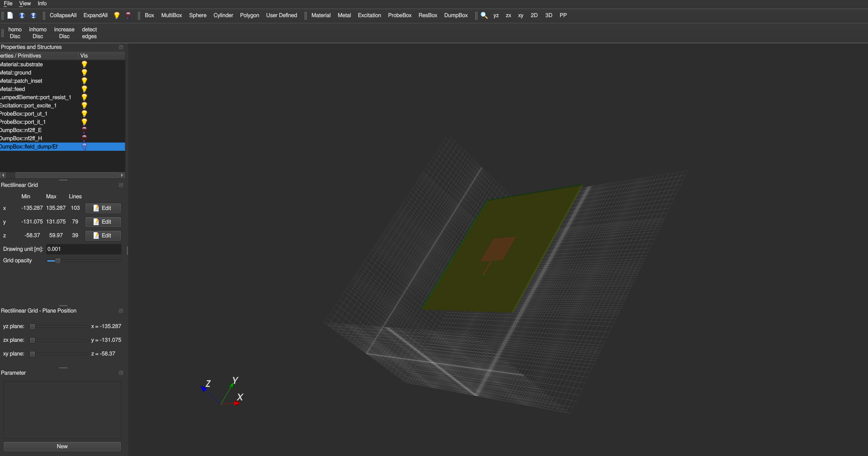Click detect edges grid tool
The height and width of the screenshot is (456, 868).
pyautogui.click(x=89, y=33)
